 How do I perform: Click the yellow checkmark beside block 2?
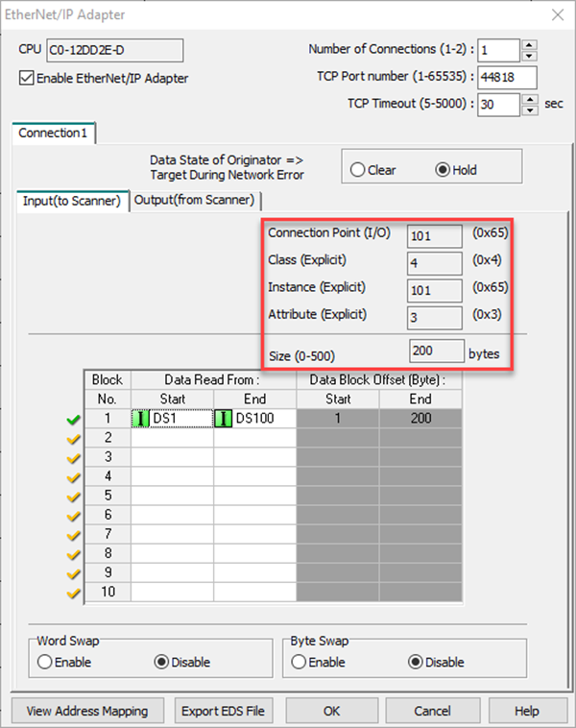(74, 438)
